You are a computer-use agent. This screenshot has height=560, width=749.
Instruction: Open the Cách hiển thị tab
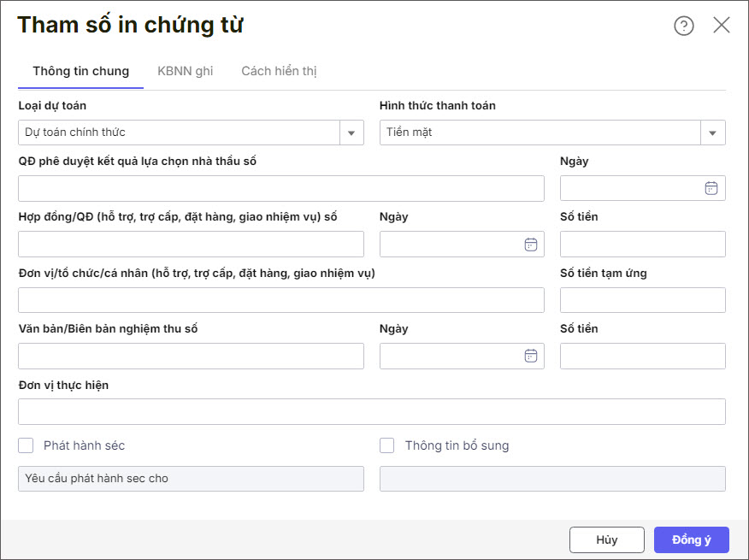pos(279,71)
